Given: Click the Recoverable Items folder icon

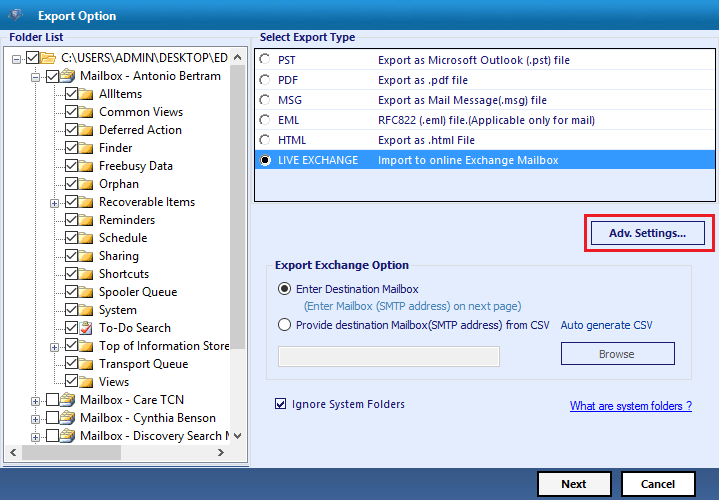Looking at the screenshot, I should tap(86, 202).
